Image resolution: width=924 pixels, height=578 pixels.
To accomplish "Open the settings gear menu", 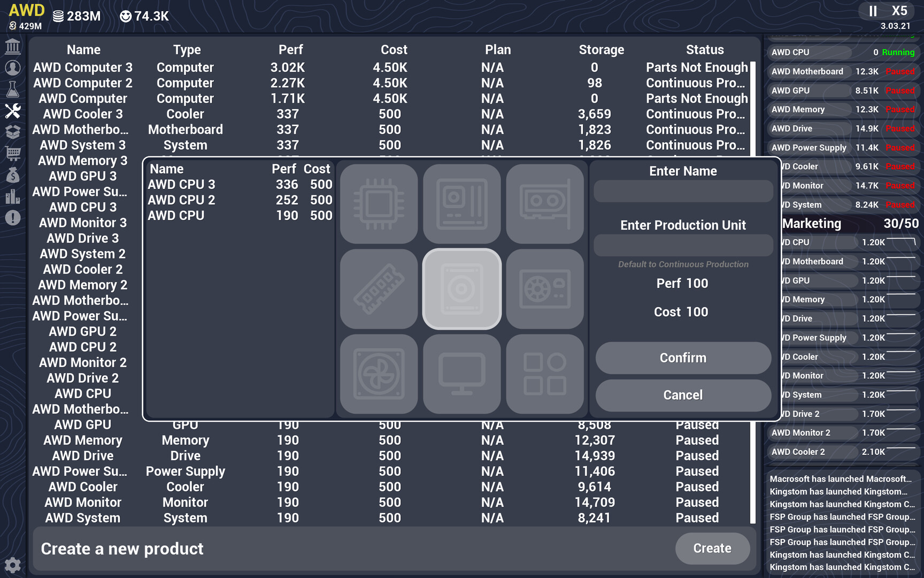I will [13, 565].
